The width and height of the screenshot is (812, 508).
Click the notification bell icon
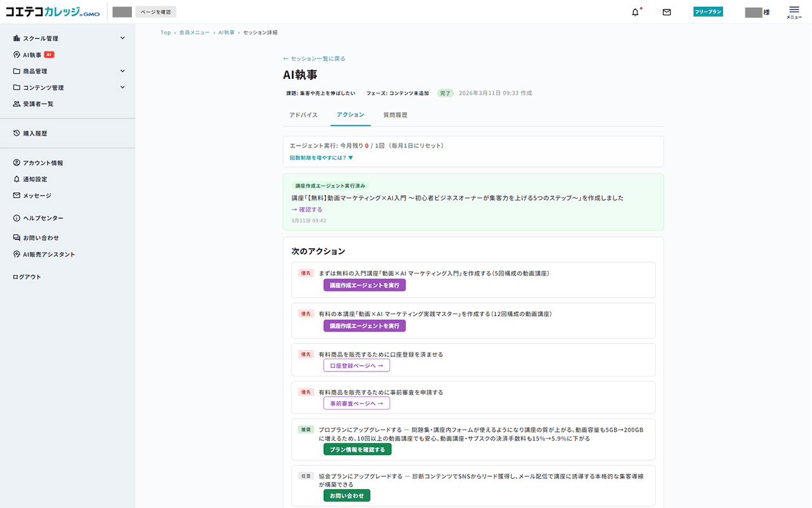click(x=635, y=12)
